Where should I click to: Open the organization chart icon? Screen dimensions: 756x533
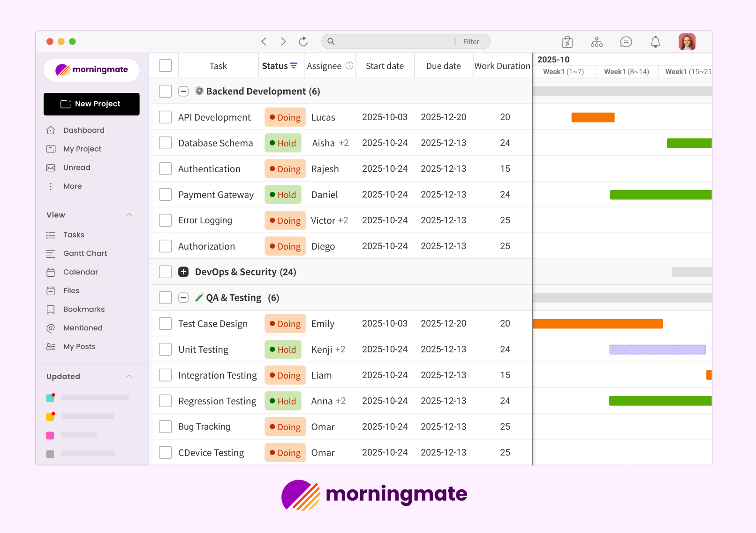click(x=597, y=42)
